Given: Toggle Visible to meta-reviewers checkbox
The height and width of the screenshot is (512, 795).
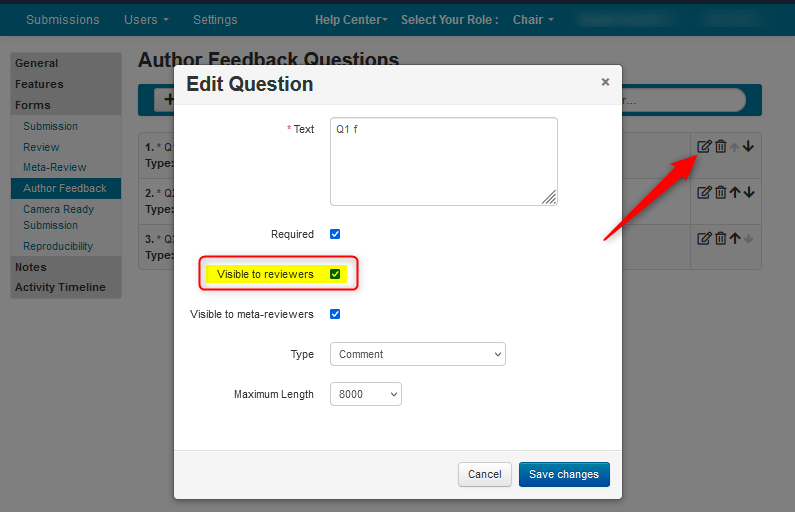Looking at the screenshot, I should point(335,314).
